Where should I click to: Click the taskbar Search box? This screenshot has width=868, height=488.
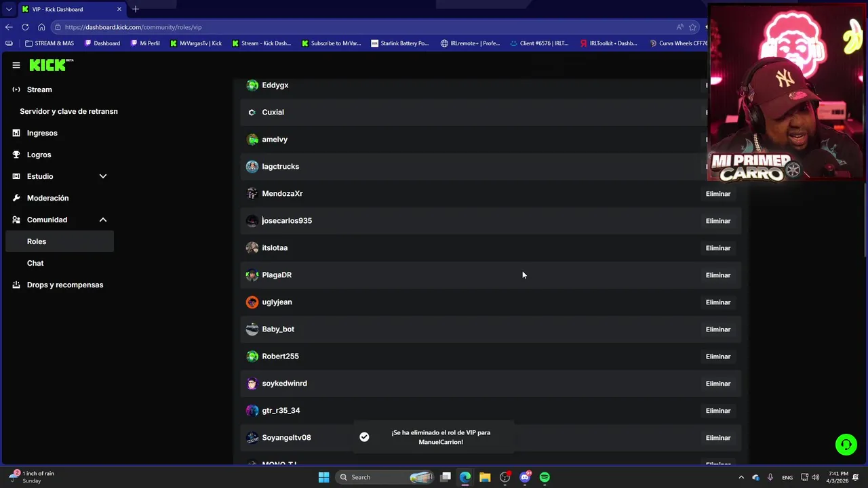pos(384,477)
